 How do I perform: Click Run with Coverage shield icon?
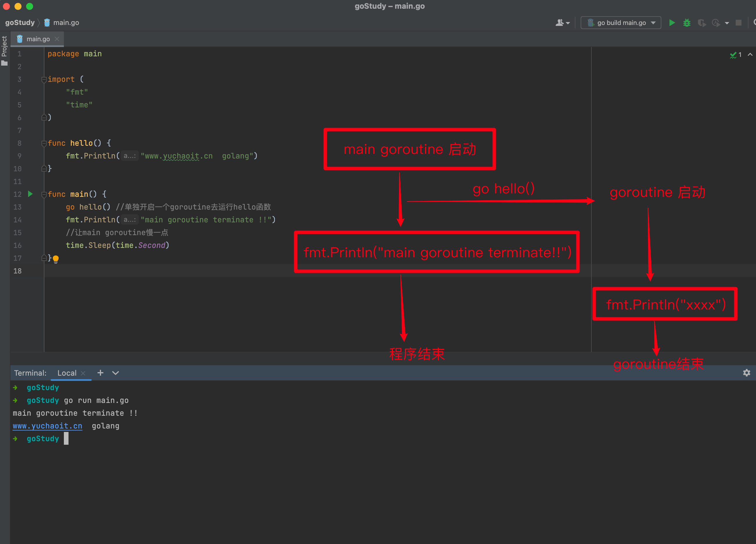(701, 23)
